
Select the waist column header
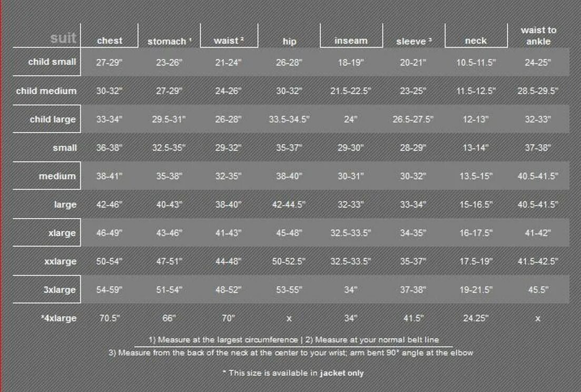tap(229, 41)
